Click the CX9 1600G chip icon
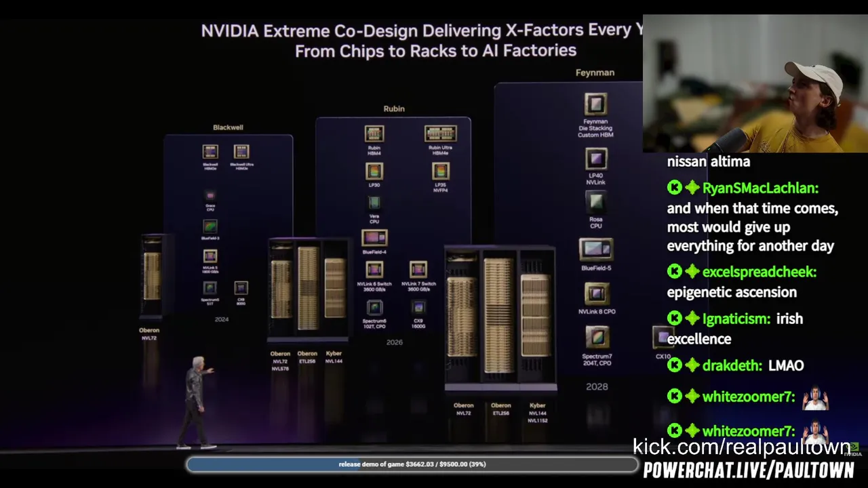The image size is (868, 488). click(x=418, y=308)
